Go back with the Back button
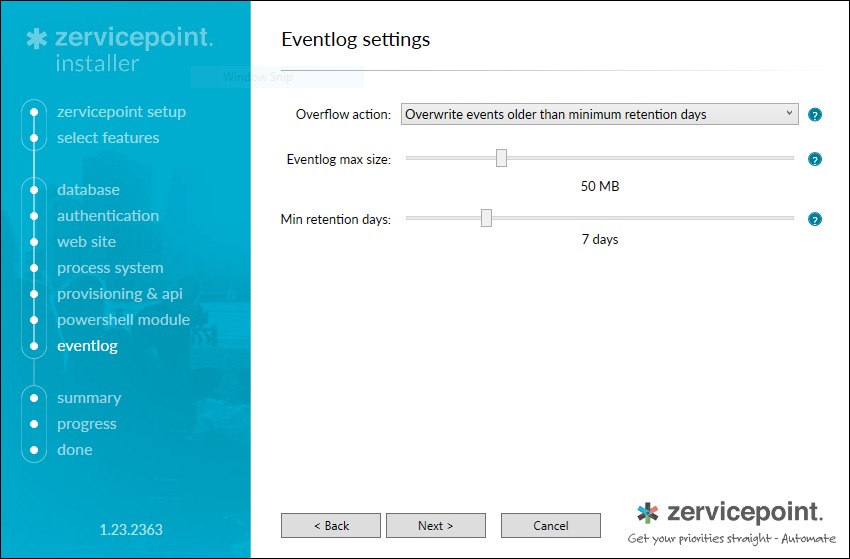The image size is (850, 559). click(331, 525)
